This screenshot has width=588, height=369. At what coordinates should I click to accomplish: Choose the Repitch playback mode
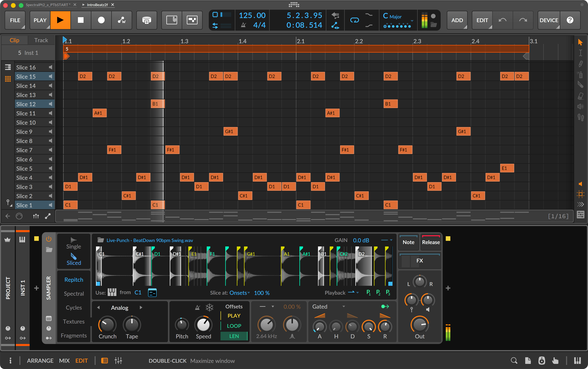[74, 280]
